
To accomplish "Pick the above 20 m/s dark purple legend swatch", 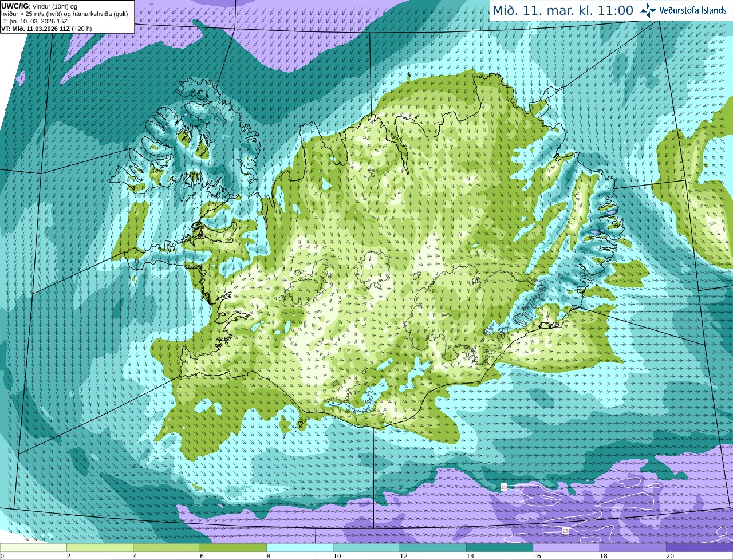I will 699,547.
